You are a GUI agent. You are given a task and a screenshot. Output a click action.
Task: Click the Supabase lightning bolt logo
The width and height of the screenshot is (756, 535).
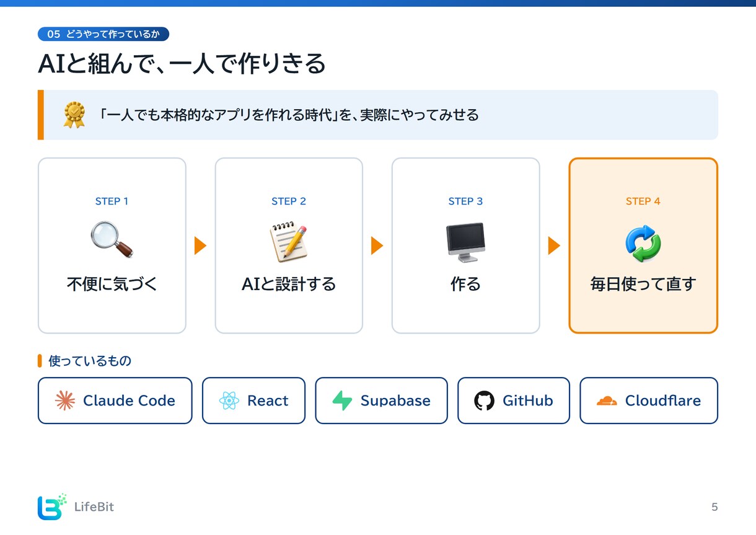click(x=342, y=400)
